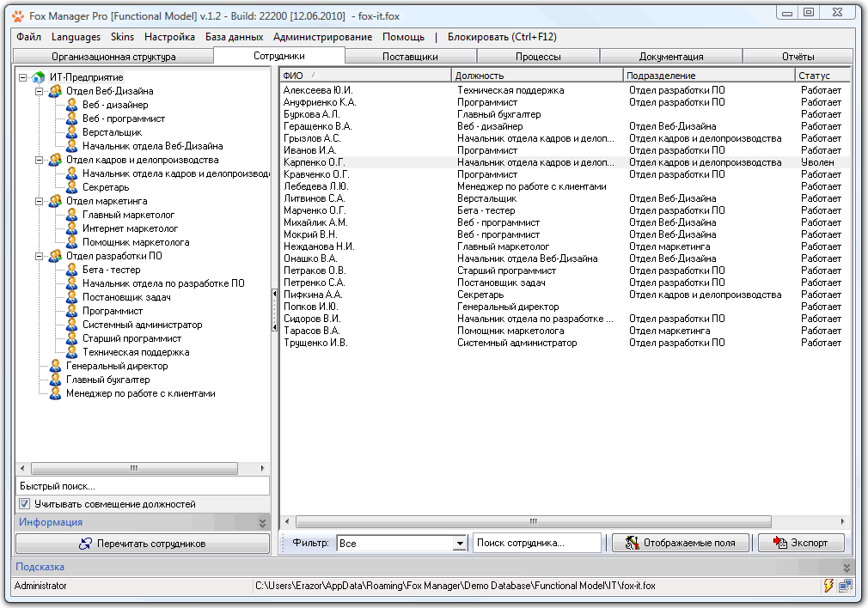Screen dimensions: 868x608
Task: Open the Skins menu
Action: (x=122, y=37)
